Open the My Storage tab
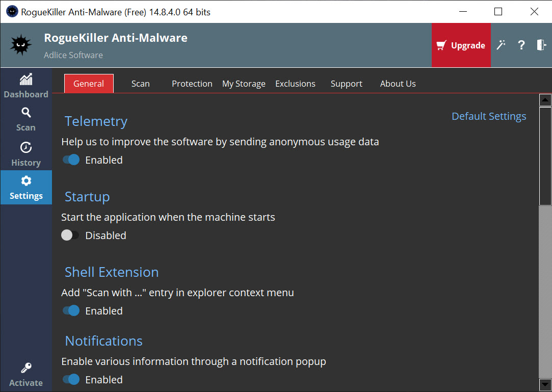The width and height of the screenshot is (552, 392). (x=244, y=84)
